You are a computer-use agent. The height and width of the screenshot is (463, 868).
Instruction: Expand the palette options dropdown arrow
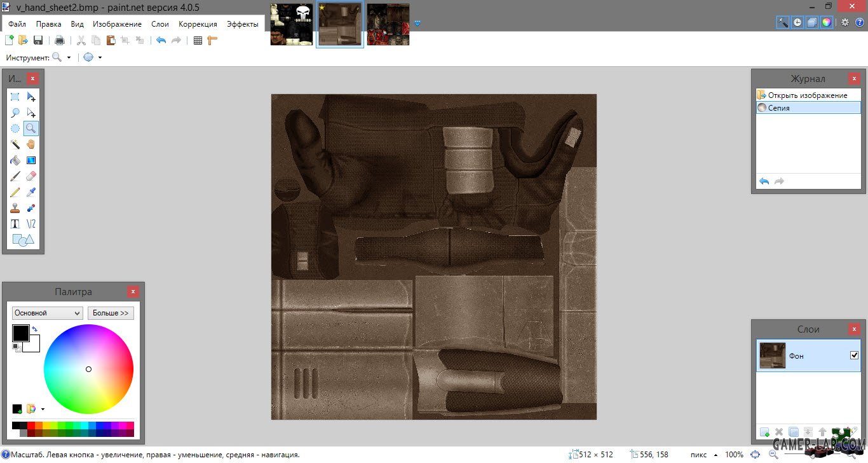[x=43, y=409]
